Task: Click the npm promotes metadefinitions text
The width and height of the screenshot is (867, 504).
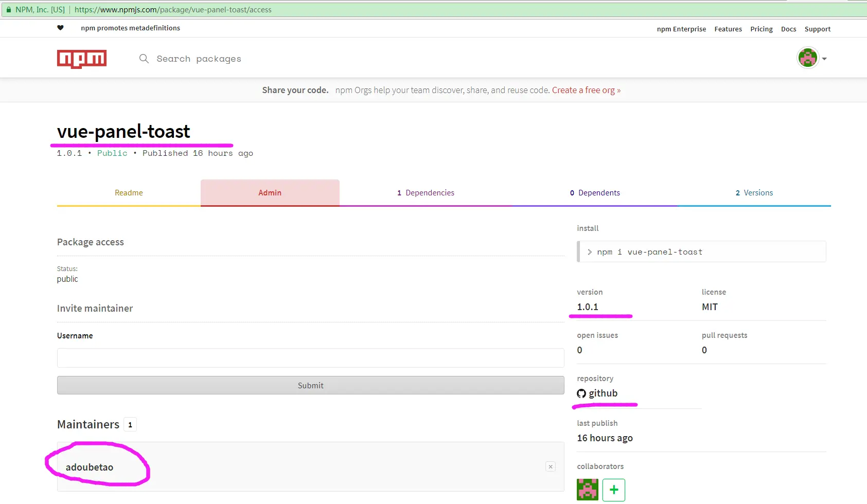Action: point(130,28)
